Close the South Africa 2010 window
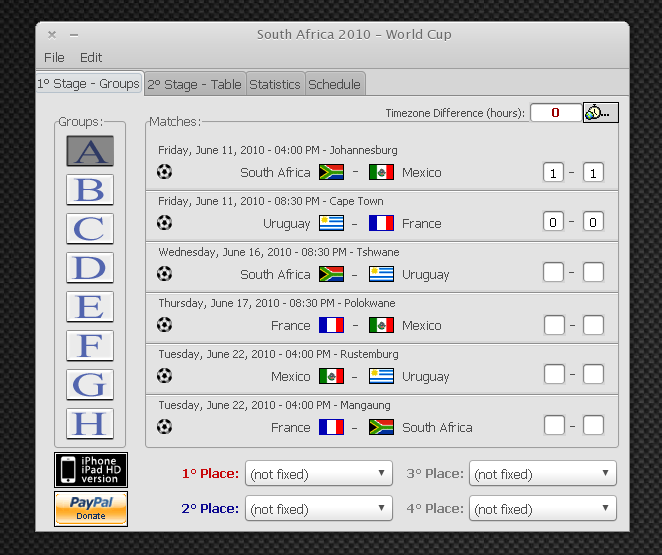The width and height of the screenshot is (662, 555). pyautogui.click(x=52, y=35)
